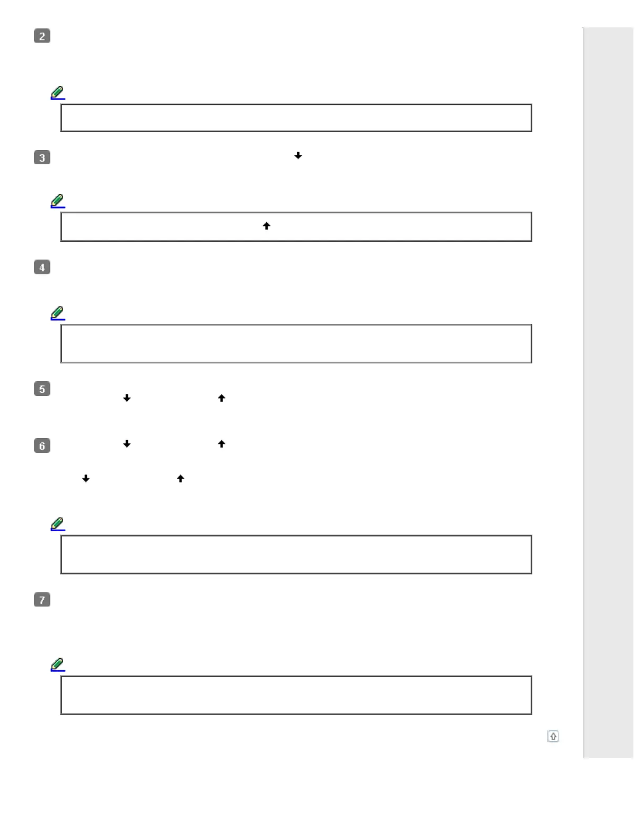Click the down arrow in step 3's line
Screen dimensions: 644x834
[x=298, y=156]
